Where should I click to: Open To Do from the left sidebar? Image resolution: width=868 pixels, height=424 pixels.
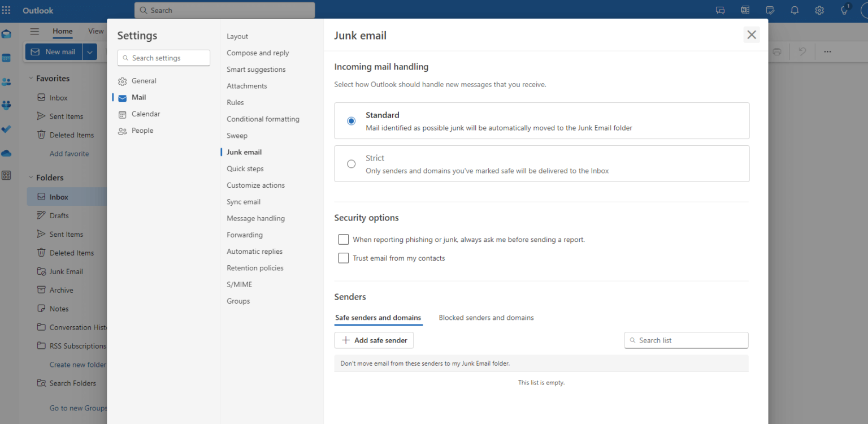[x=7, y=129]
